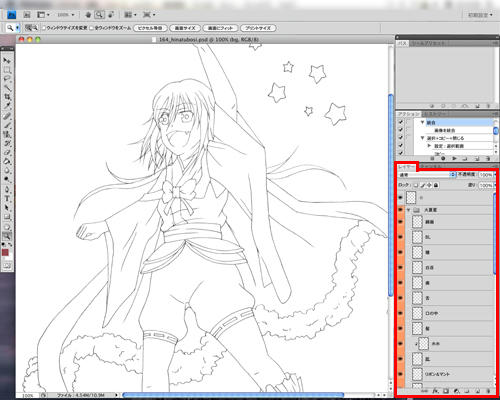
Task: Open the foreground color swatch
Action: point(5,252)
